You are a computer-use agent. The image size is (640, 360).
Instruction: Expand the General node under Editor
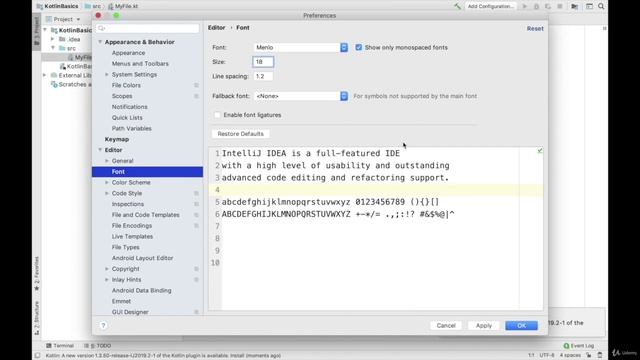(107, 161)
